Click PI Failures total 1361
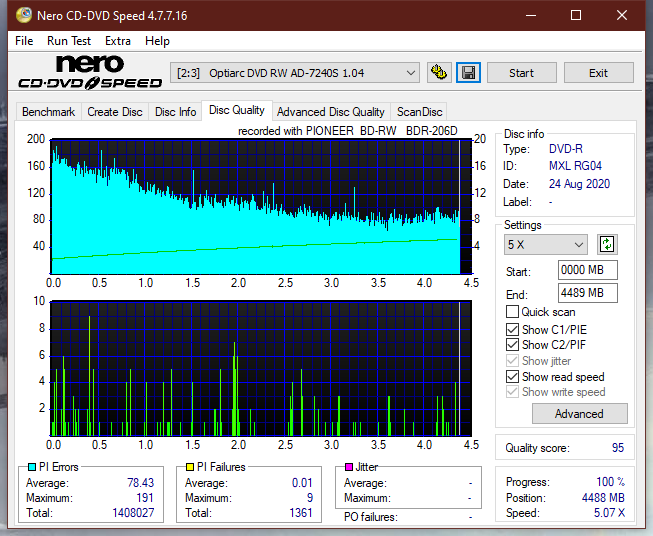The height and width of the screenshot is (536, 653). pyautogui.click(x=301, y=513)
